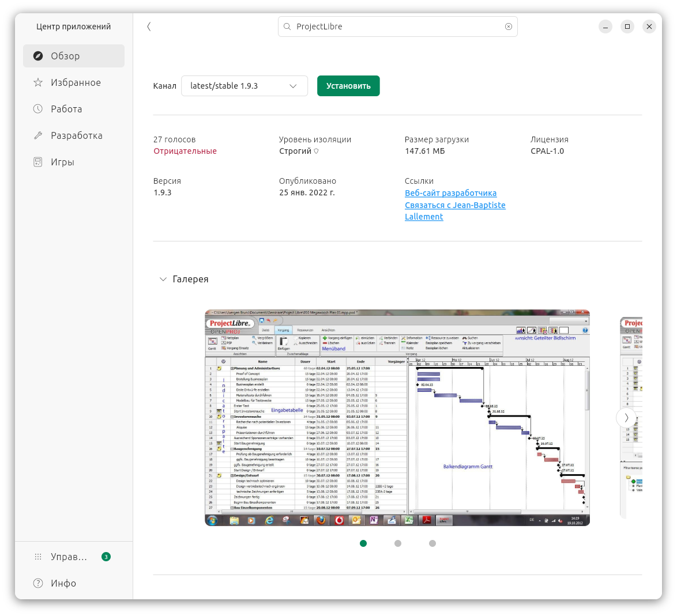Image resolution: width=677 pixels, height=616 pixels.
Task: Collapse the Галерея section
Action: tap(163, 279)
